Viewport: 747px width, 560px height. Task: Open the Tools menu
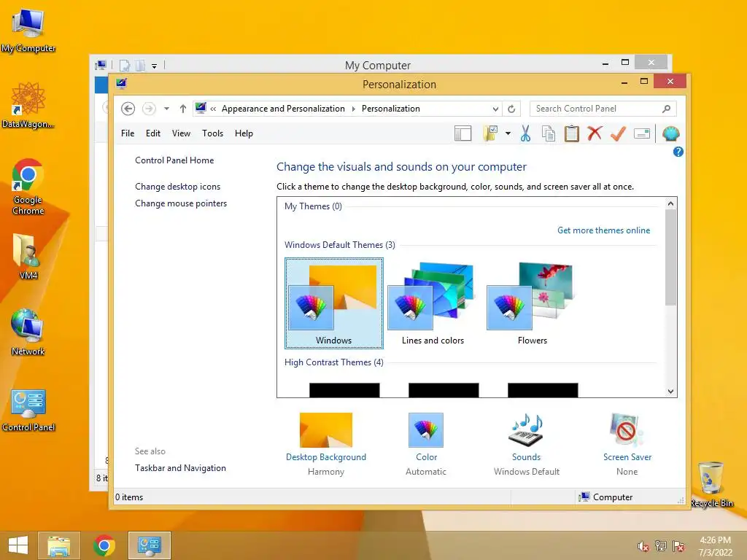click(212, 133)
